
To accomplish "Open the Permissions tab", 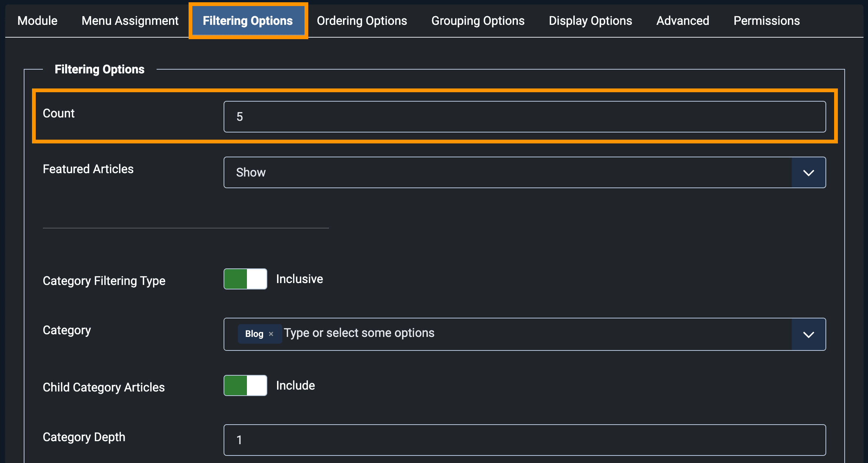I will pos(766,21).
